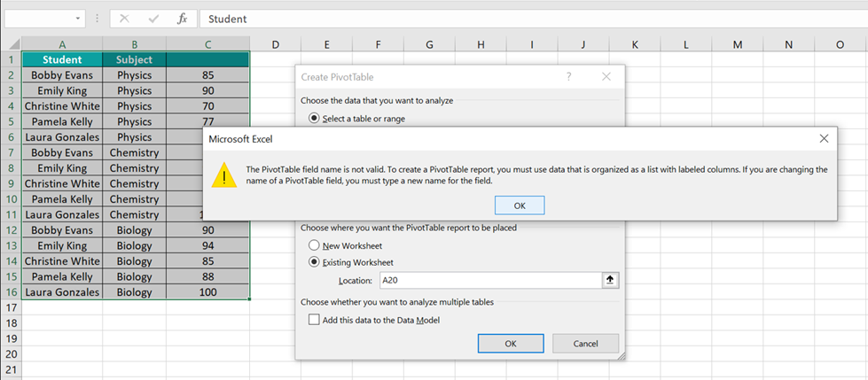Choose 'Select a table or range' option
The image size is (868, 380).
pos(315,119)
